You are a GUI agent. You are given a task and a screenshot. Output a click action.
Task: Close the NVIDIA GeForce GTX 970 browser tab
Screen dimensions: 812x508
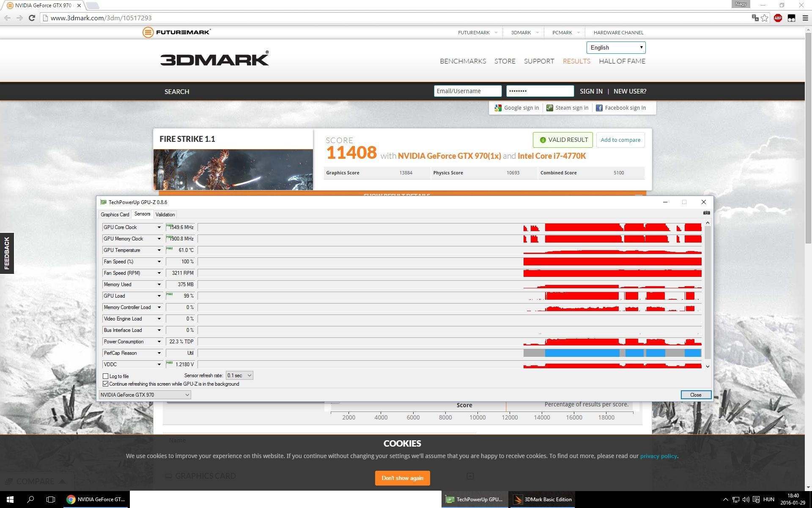(x=79, y=6)
